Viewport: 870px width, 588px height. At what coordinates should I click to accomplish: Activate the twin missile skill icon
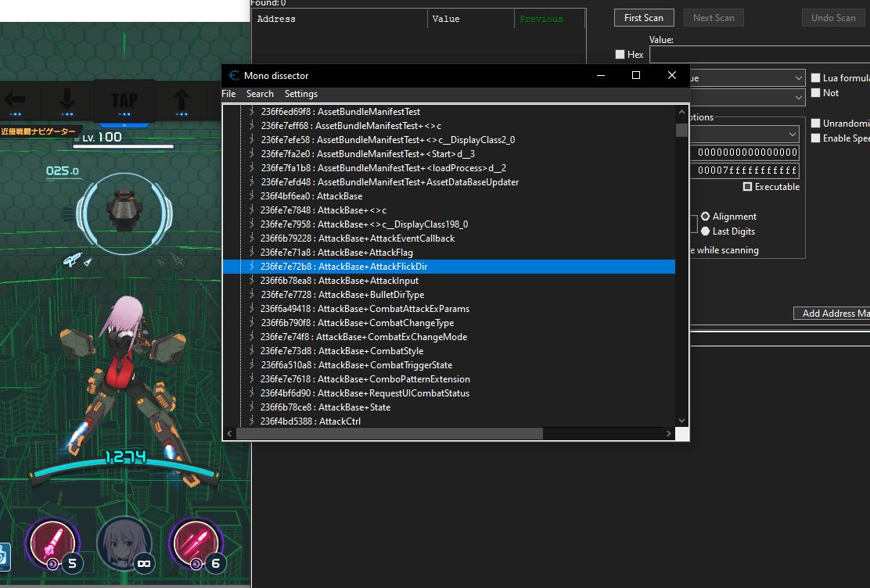point(196,543)
